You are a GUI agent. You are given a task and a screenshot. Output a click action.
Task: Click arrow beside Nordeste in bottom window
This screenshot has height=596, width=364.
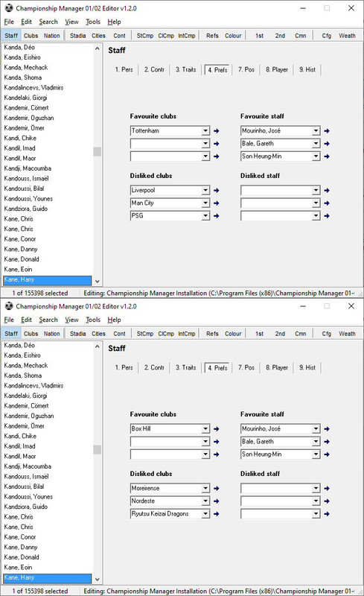coord(216,501)
